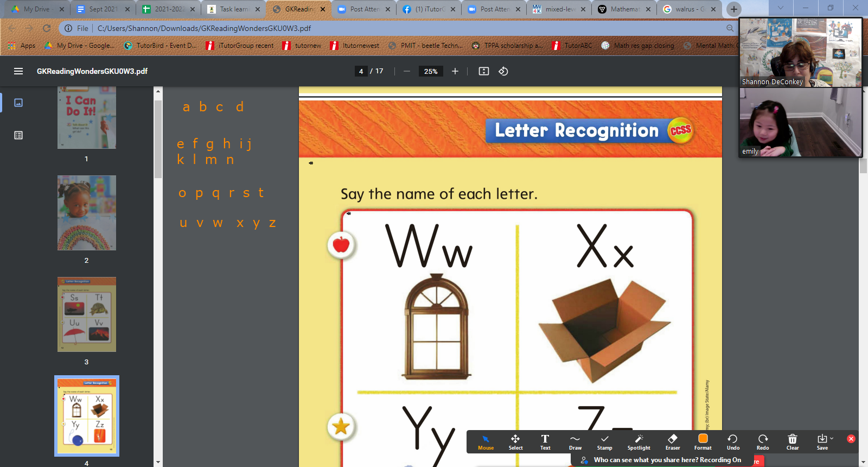Switch to the walrus Google tab

(x=689, y=9)
